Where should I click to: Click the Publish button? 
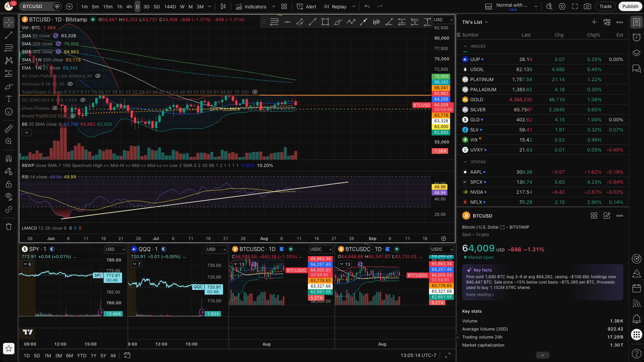click(x=630, y=6)
